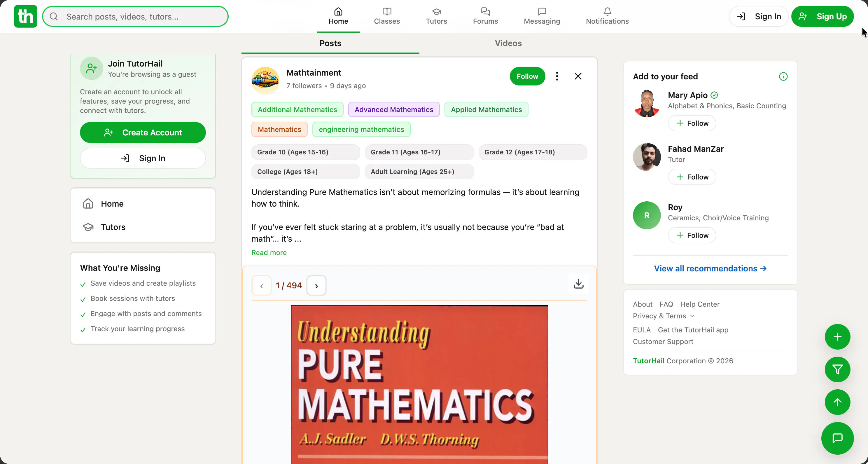Select the engineering mathematics tag
This screenshot has width=868, height=464.
tap(361, 130)
